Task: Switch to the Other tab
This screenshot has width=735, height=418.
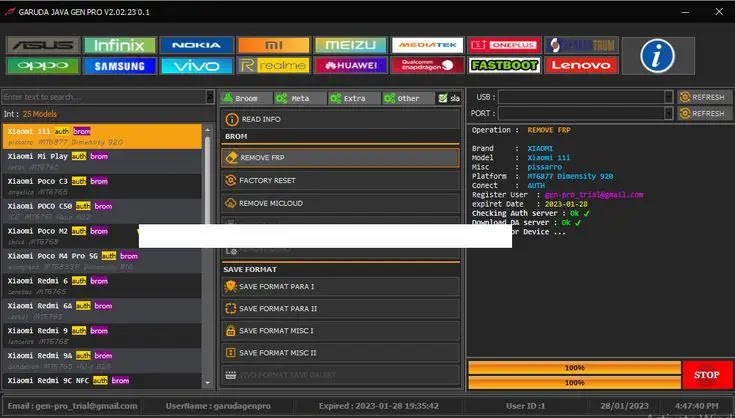Action: [408, 98]
